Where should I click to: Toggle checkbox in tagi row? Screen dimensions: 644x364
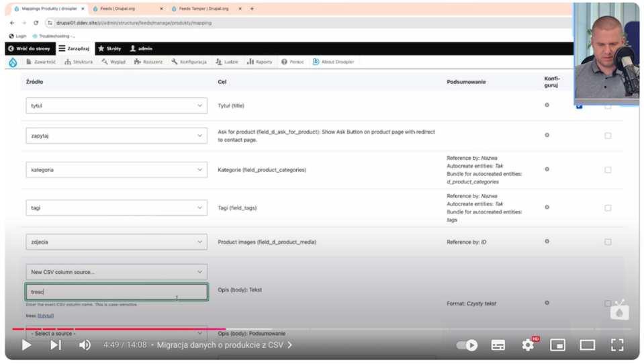(608, 208)
